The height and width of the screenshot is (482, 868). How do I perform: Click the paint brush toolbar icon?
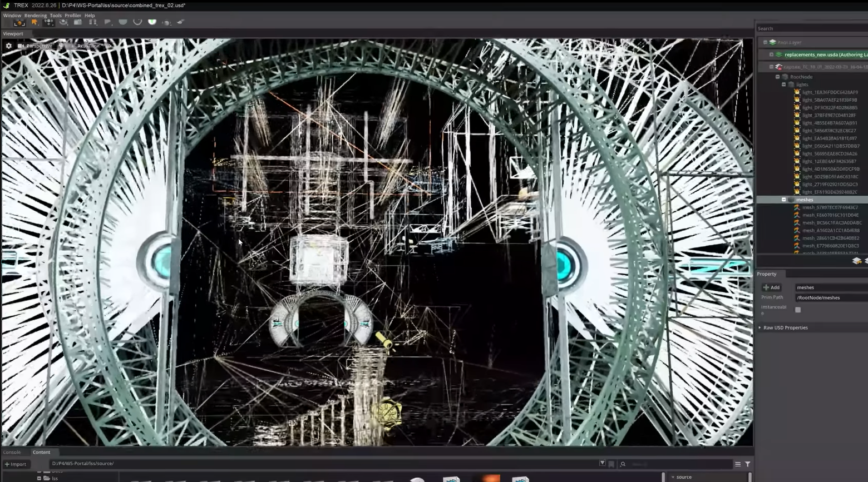click(181, 22)
